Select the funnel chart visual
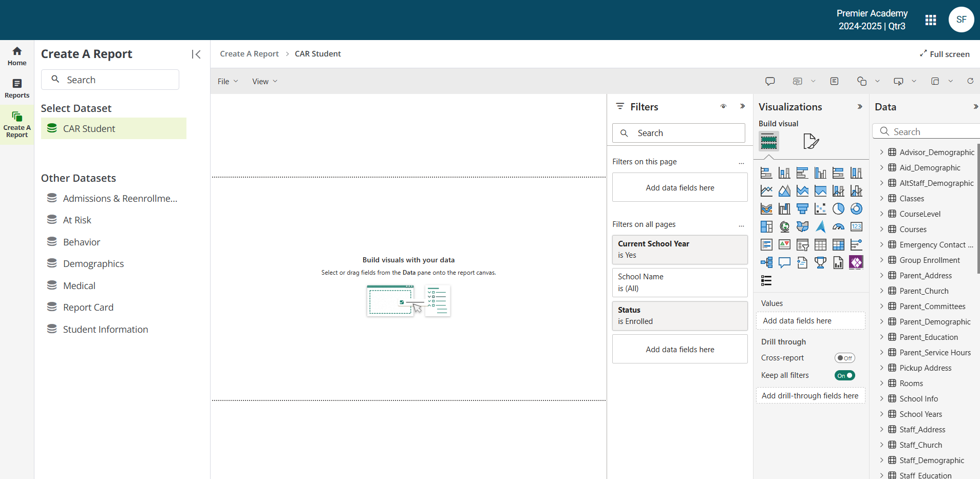This screenshot has width=980, height=479. click(802, 208)
